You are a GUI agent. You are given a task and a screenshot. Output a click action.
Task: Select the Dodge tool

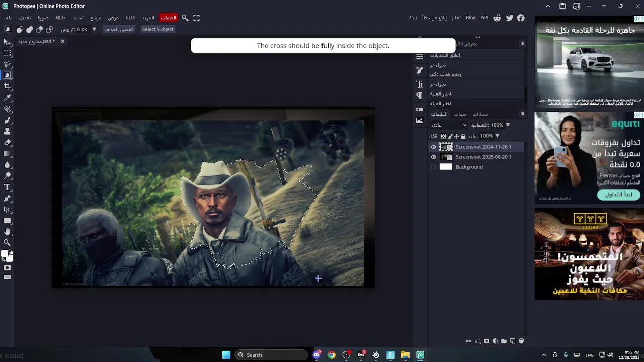point(7,176)
